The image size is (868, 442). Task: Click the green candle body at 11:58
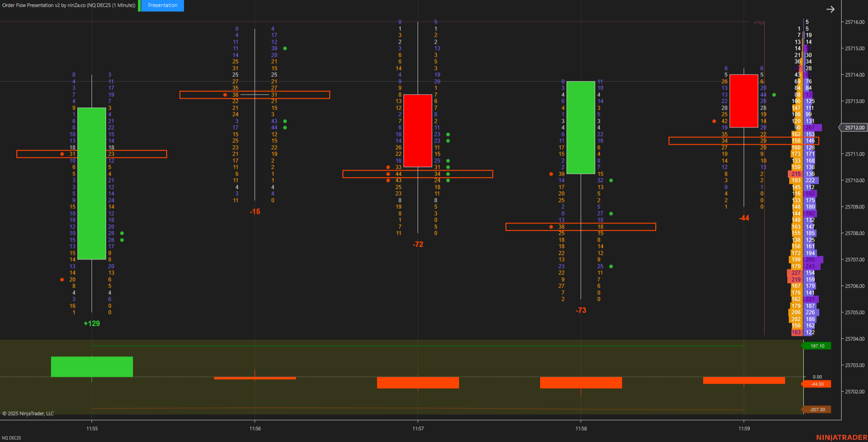click(581, 127)
